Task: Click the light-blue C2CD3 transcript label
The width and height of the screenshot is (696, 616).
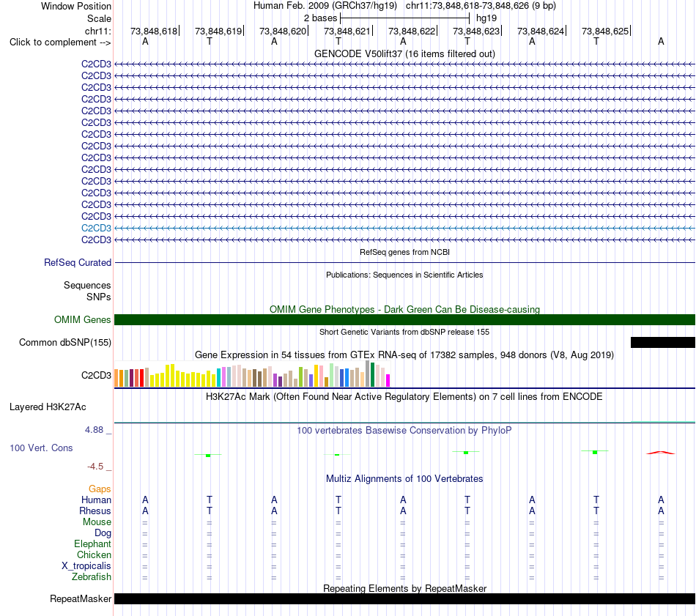Action: pyautogui.click(x=96, y=228)
